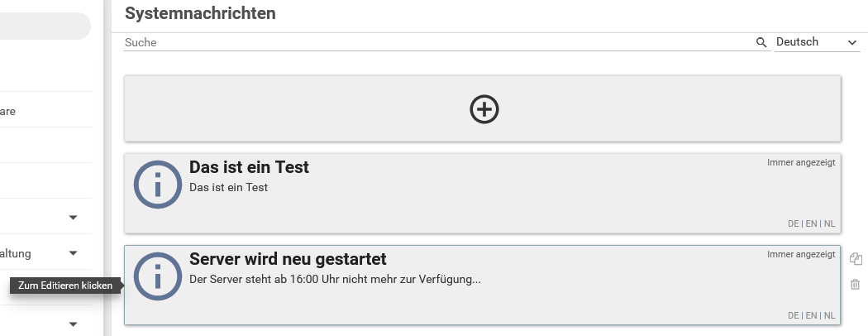
Task: Delete the Server message with the trash icon
Action: (x=856, y=285)
